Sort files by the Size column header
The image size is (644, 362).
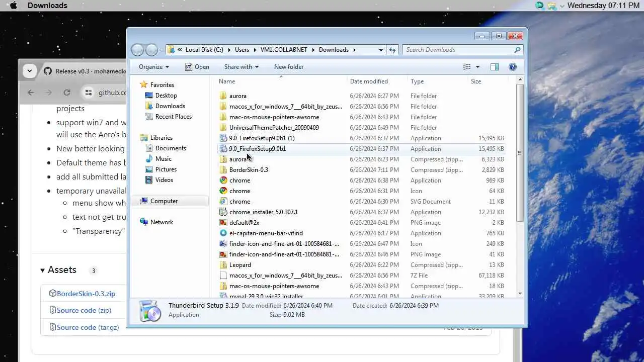coord(476,81)
